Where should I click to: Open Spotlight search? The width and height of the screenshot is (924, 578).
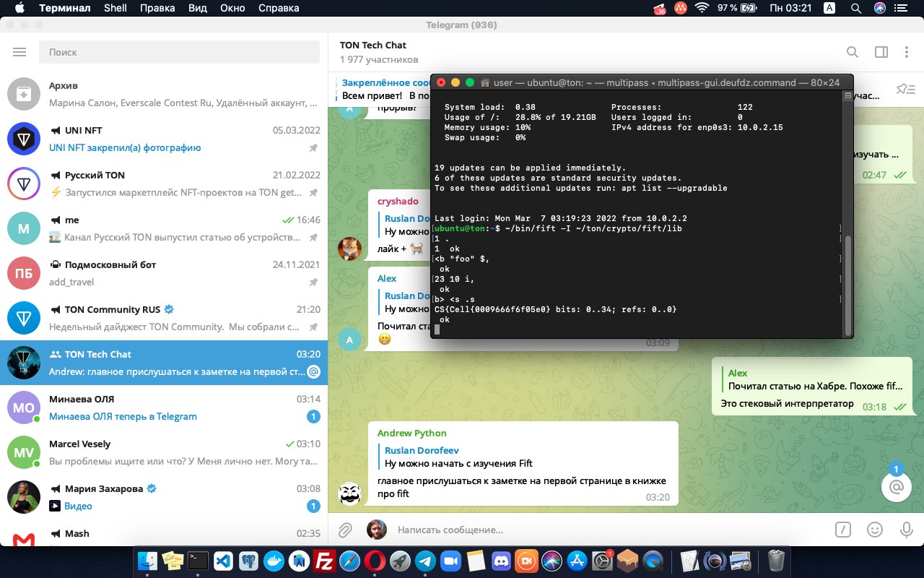855,8
